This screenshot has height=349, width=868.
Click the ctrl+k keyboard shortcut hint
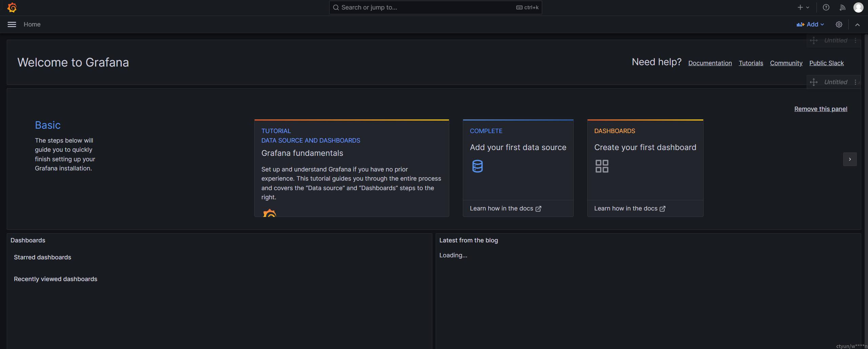pos(527,7)
